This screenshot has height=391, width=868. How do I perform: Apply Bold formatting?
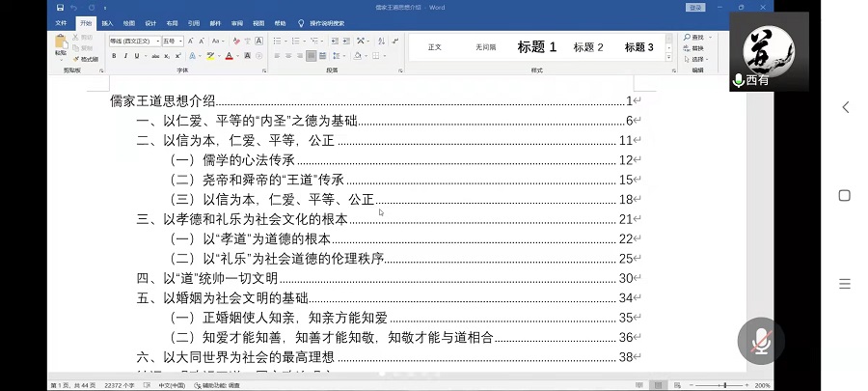113,56
